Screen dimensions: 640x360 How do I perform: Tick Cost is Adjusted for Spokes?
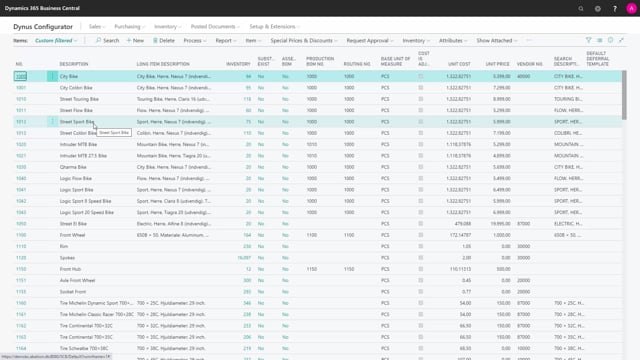tap(421, 258)
